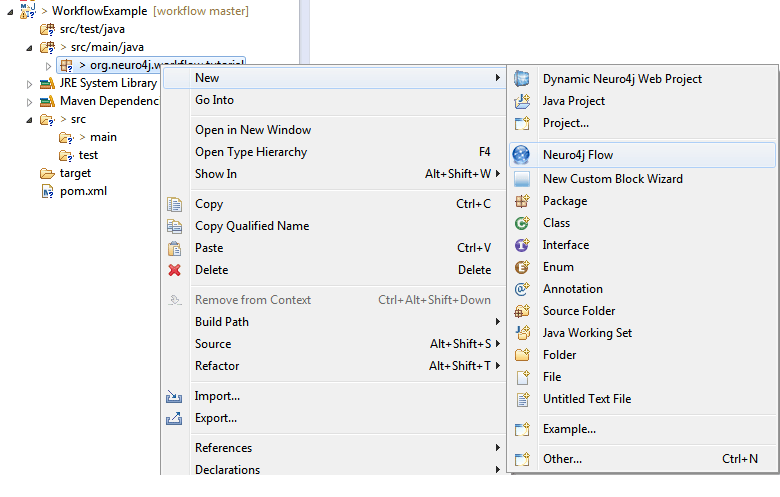The height and width of the screenshot is (497, 780).
Task: Select Untitled Text File option
Action: click(x=586, y=399)
